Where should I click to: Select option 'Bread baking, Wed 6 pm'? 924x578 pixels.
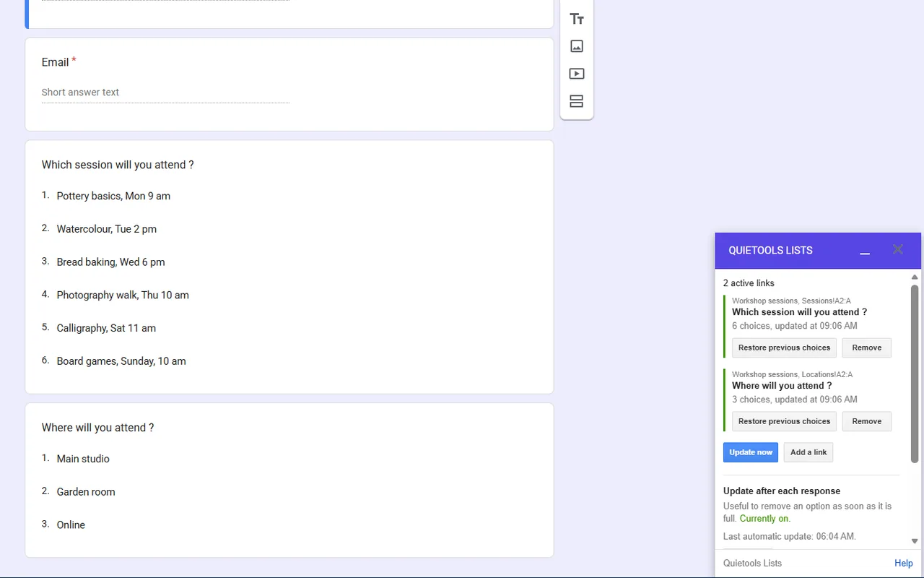pyautogui.click(x=110, y=262)
